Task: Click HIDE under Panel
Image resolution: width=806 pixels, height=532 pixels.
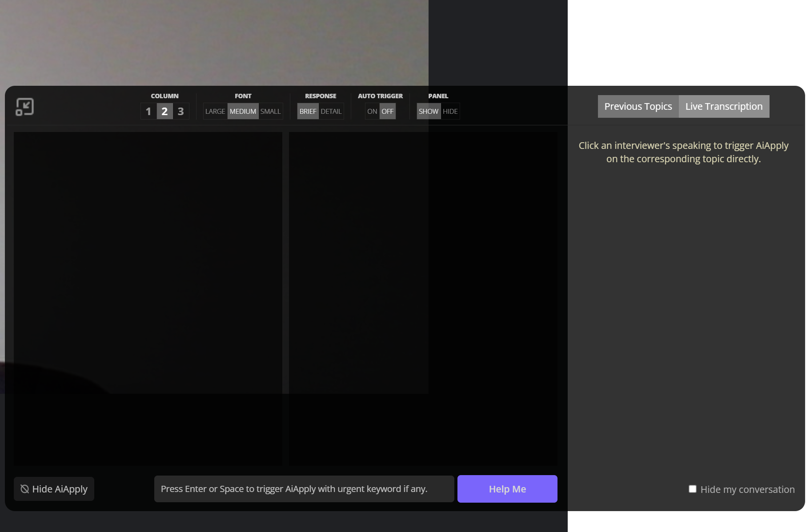Action: click(x=450, y=111)
